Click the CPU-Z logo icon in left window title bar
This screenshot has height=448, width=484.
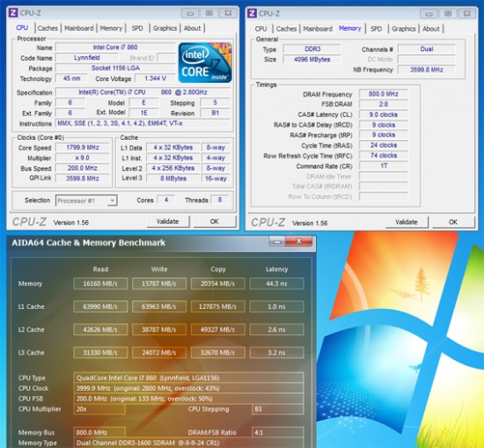tap(13, 13)
